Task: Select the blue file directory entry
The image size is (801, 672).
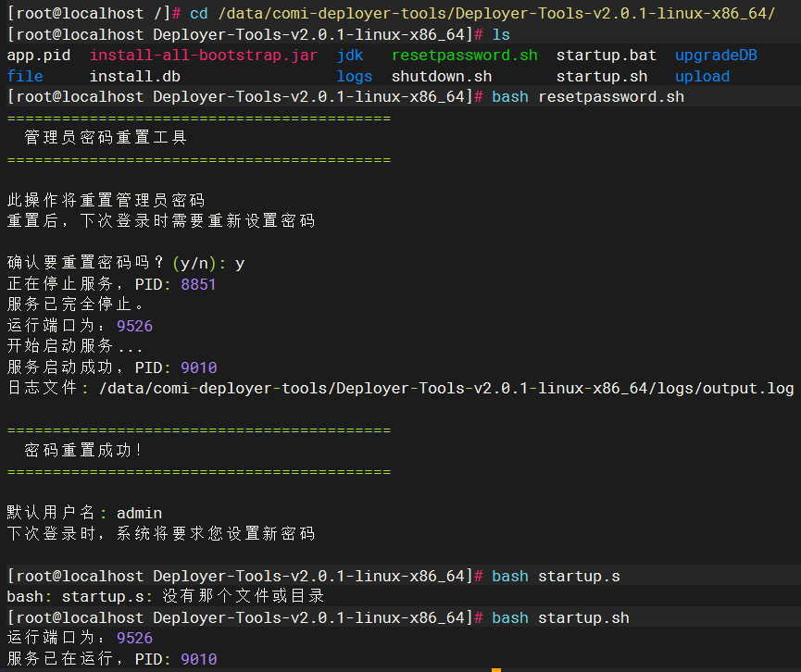Action: pos(25,77)
